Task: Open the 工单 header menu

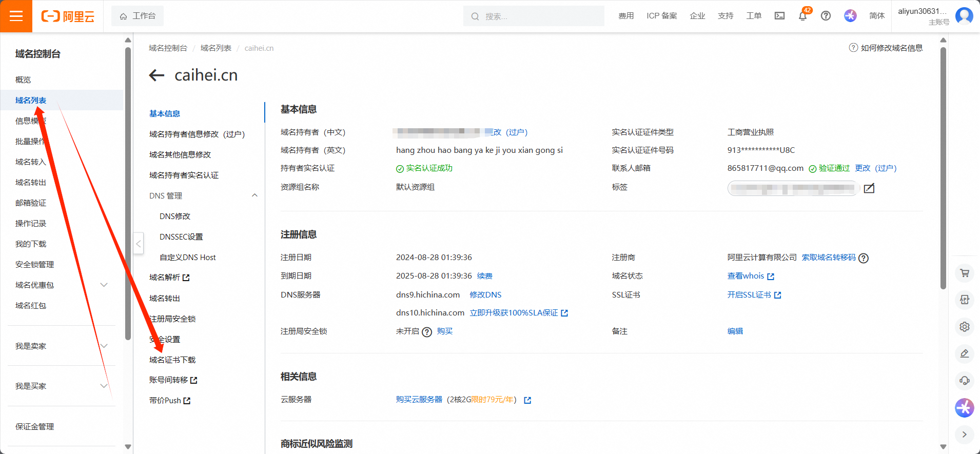Action: pyautogui.click(x=754, y=16)
